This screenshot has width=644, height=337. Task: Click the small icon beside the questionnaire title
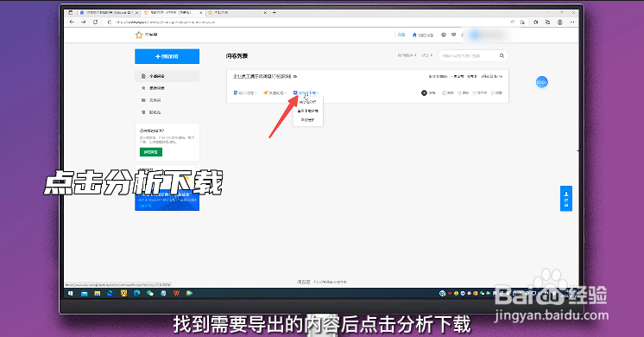coord(295,76)
